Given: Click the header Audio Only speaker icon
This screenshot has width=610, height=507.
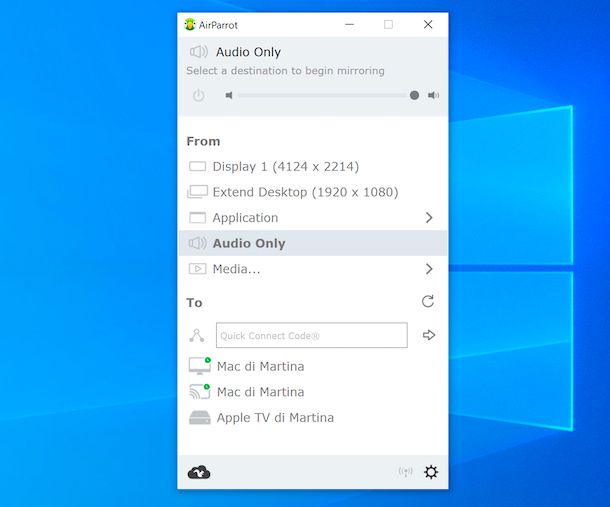Looking at the screenshot, I should click(199, 52).
